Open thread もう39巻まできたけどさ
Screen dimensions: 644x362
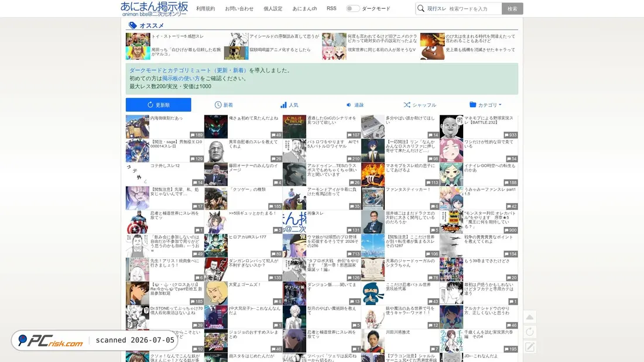(x=487, y=261)
